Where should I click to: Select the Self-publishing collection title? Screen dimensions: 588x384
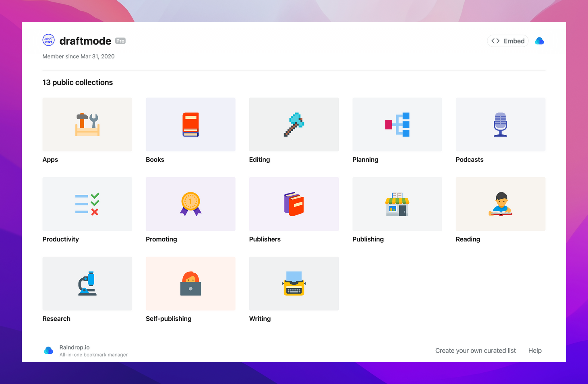[169, 318]
